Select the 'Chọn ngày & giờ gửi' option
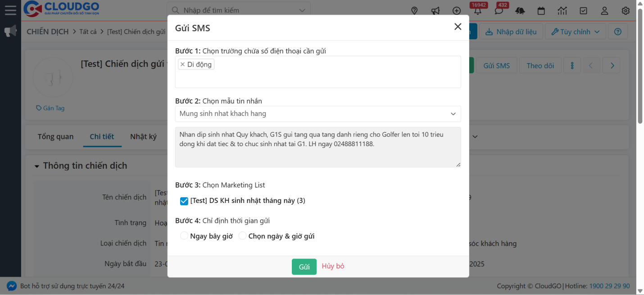The height and width of the screenshot is (295, 644). (x=242, y=235)
